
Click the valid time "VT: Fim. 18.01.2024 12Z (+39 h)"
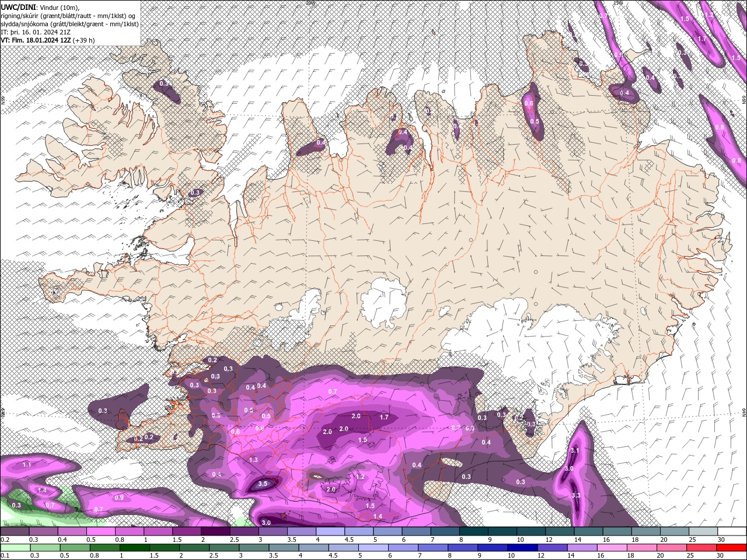tap(48, 40)
